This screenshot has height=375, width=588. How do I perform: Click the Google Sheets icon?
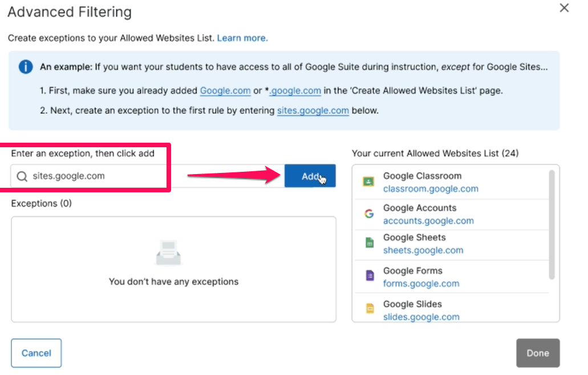tap(370, 243)
